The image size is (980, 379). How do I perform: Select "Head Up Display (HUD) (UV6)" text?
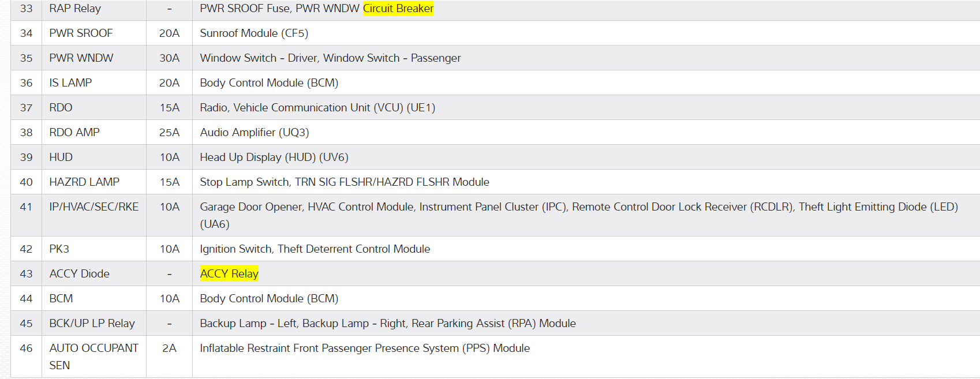point(274,157)
